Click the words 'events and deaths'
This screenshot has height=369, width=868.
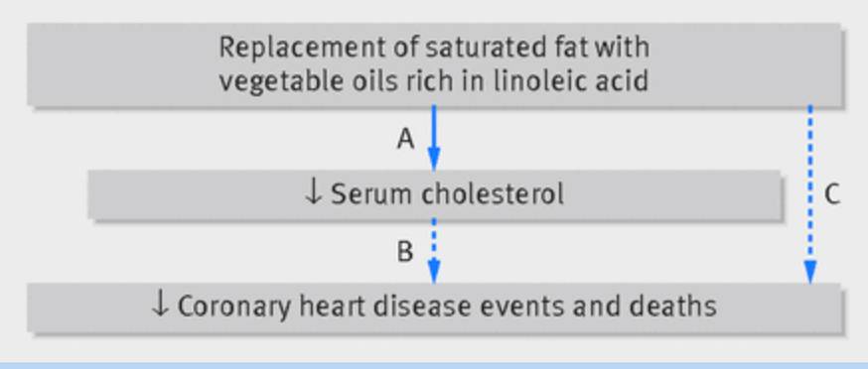pyautogui.click(x=598, y=306)
